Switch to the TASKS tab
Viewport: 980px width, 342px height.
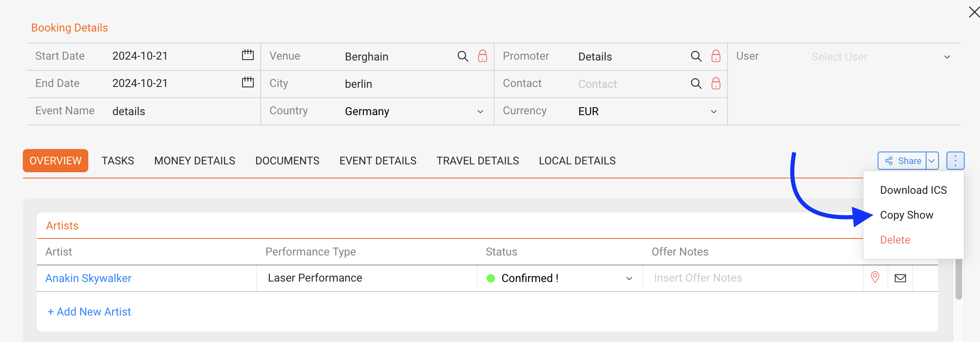118,161
